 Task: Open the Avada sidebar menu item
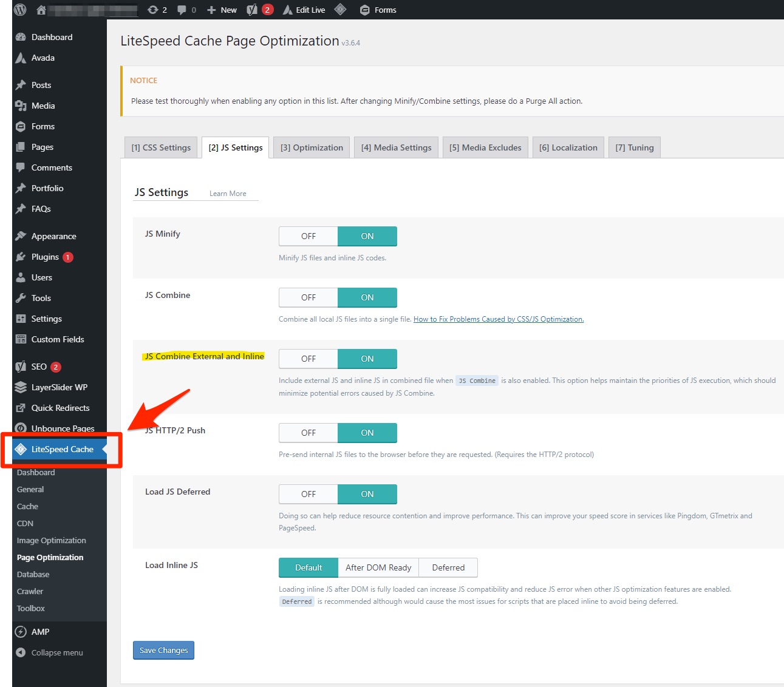click(43, 58)
